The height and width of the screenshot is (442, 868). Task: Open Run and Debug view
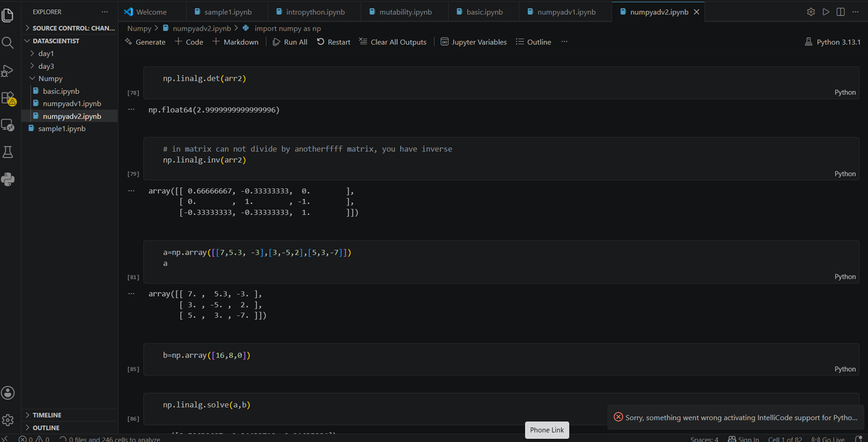[x=8, y=70]
